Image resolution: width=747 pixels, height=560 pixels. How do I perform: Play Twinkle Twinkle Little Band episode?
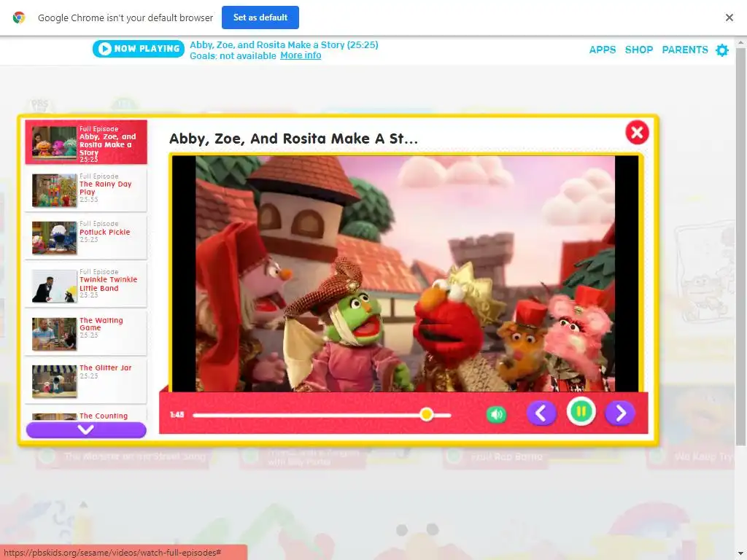click(86, 285)
